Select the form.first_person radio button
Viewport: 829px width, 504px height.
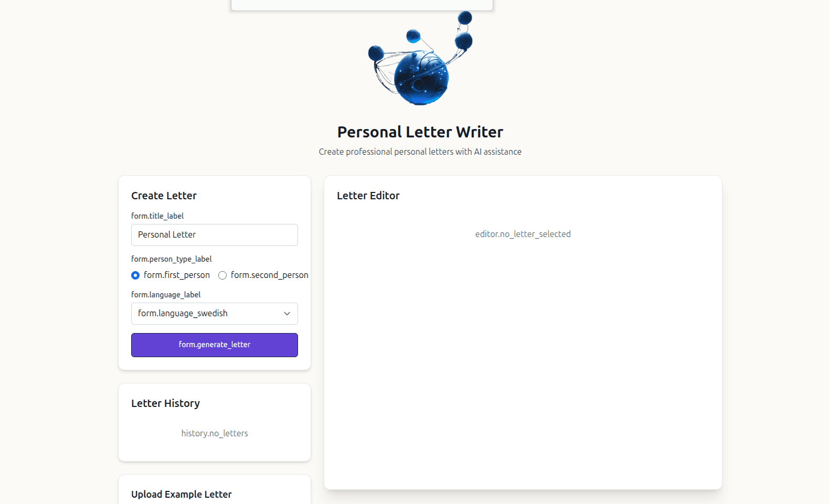click(x=135, y=275)
